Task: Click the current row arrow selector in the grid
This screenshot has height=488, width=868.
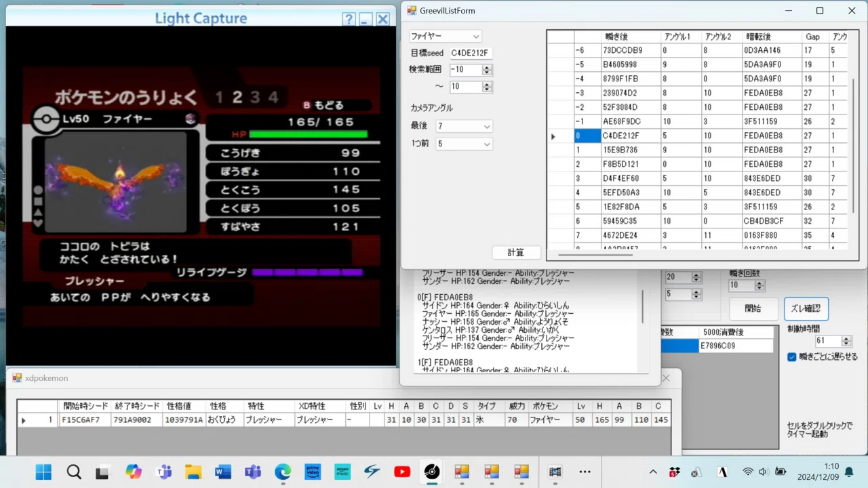Action: (x=560, y=136)
